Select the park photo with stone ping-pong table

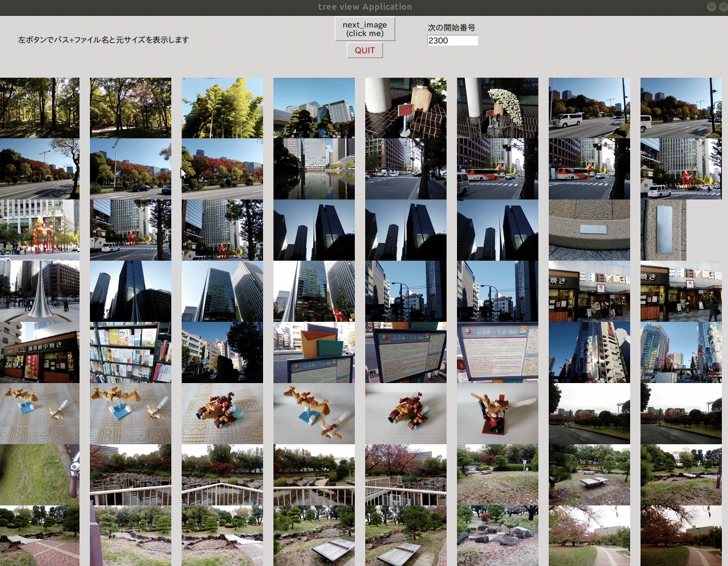(x=589, y=475)
